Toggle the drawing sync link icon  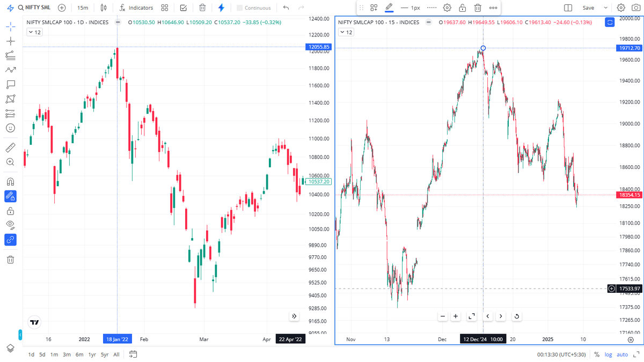[x=10, y=240]
